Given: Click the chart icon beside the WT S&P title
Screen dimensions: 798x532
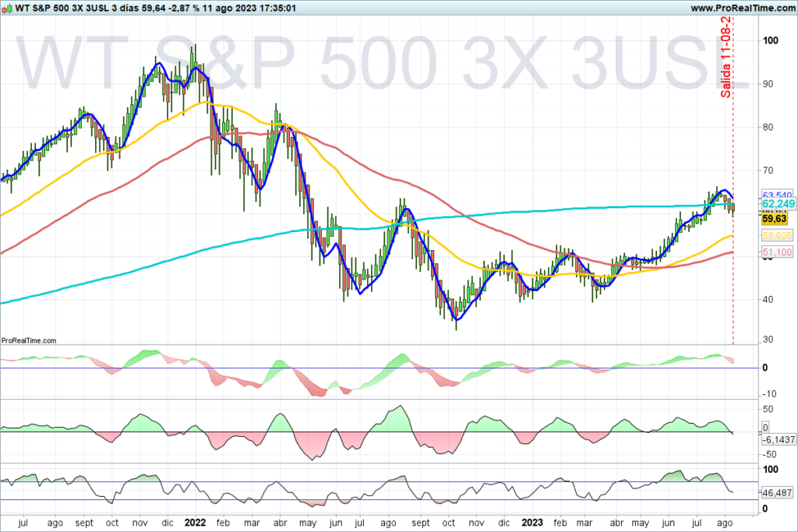Looking at the screenshot, I should pos(6,8).
